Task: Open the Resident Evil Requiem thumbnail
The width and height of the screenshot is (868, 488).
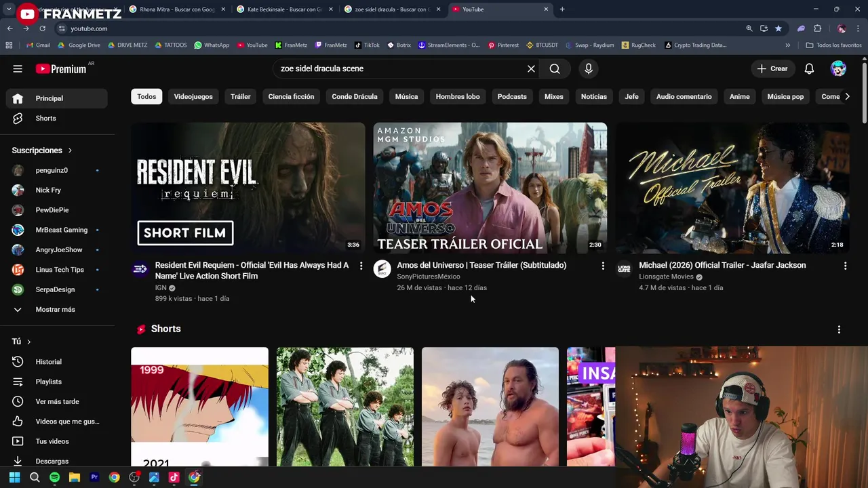Action: point(248,188)
